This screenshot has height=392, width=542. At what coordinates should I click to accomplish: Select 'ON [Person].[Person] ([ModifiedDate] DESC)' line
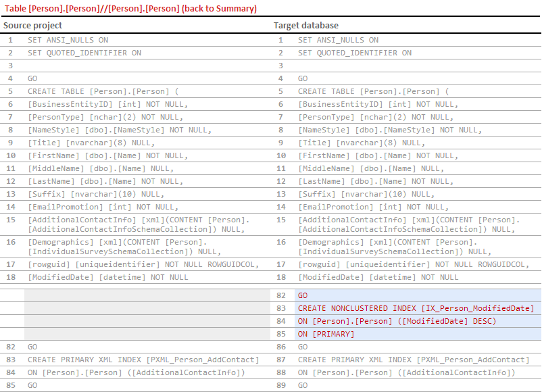click(x=397, y=321)
